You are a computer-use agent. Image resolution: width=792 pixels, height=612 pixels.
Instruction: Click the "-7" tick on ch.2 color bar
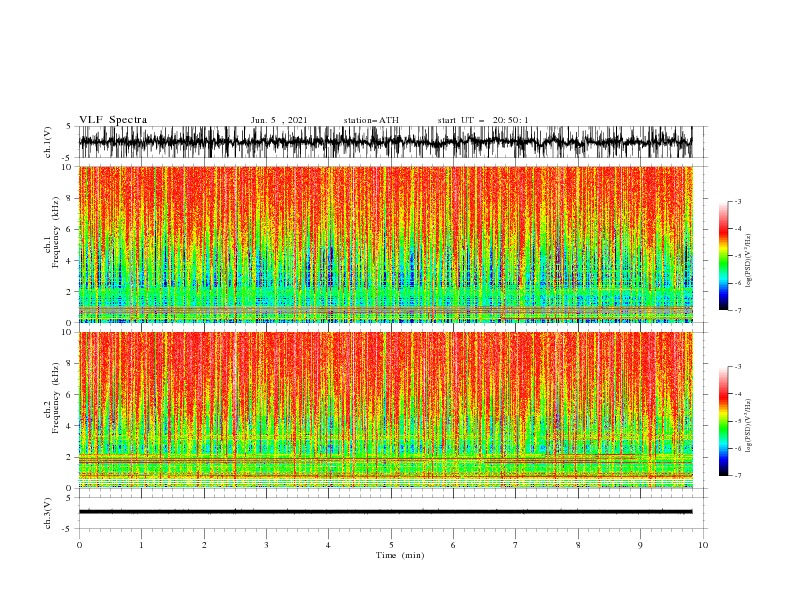tap(738, 476)
